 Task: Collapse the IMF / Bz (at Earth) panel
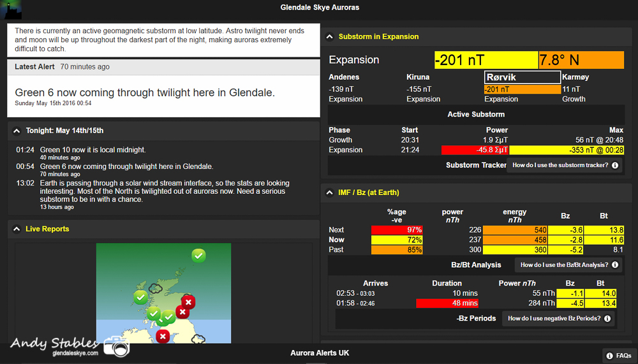point(330,193)
